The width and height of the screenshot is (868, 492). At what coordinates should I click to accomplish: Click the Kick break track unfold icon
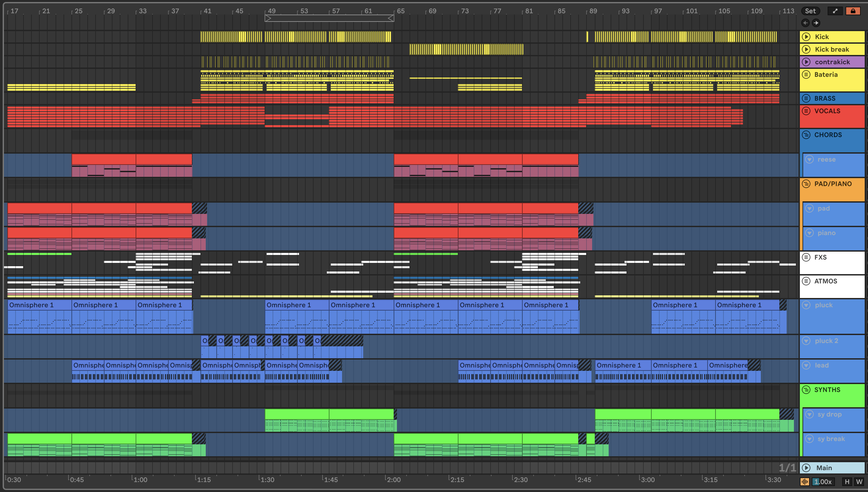(806, 49)
